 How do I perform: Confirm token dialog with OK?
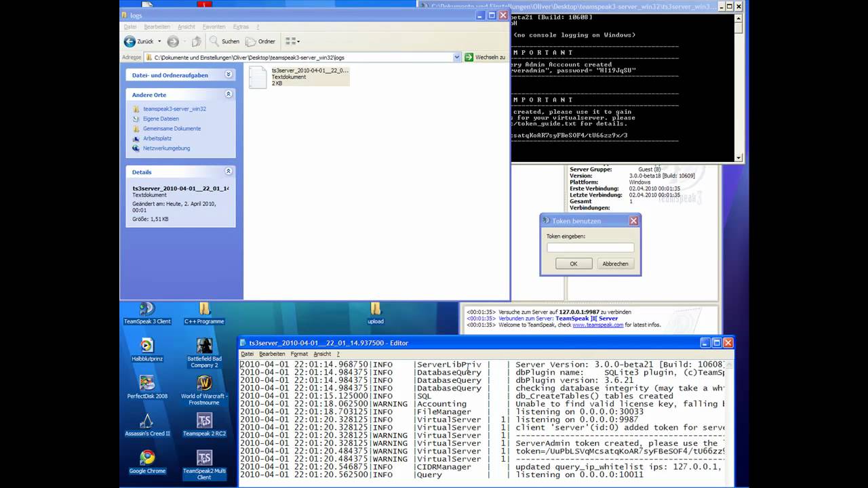[574, 264]
